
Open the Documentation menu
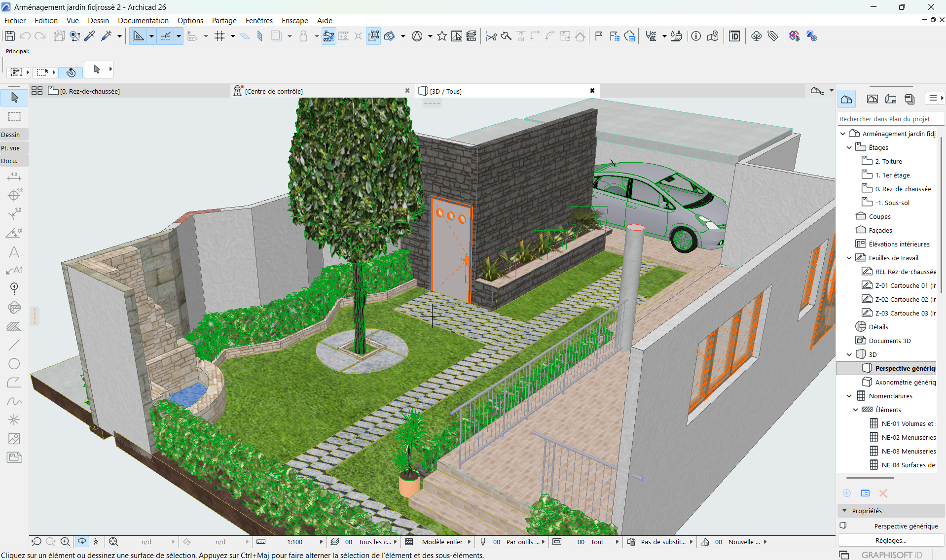pyautogui.click(x=143, y=20)
